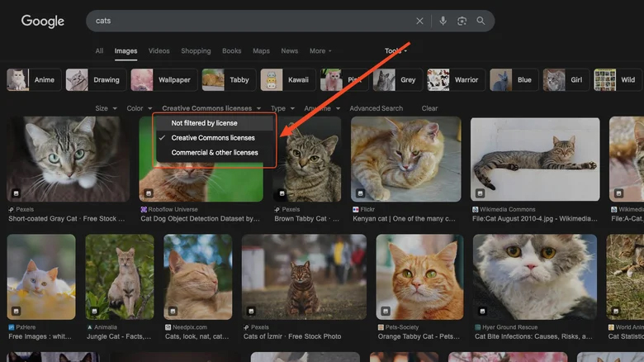Expand the Size filter dropdown
The height and width of the screenshot is (362, 644).
coord(106,108)
